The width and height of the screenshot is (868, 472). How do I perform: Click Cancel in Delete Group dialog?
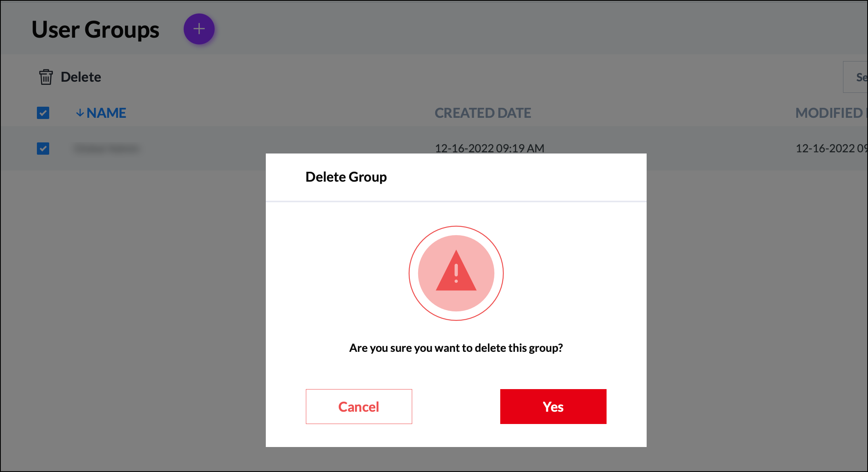359,407
